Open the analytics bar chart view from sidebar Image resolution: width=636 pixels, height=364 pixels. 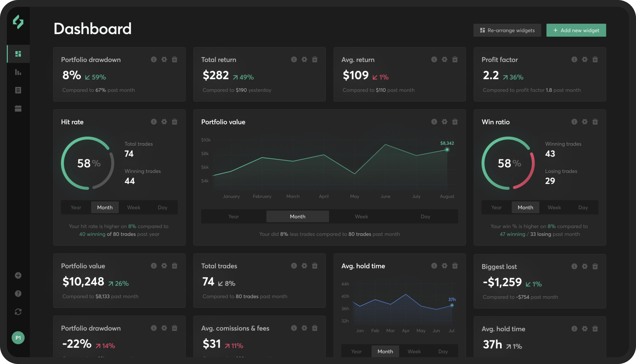point(18,72)
